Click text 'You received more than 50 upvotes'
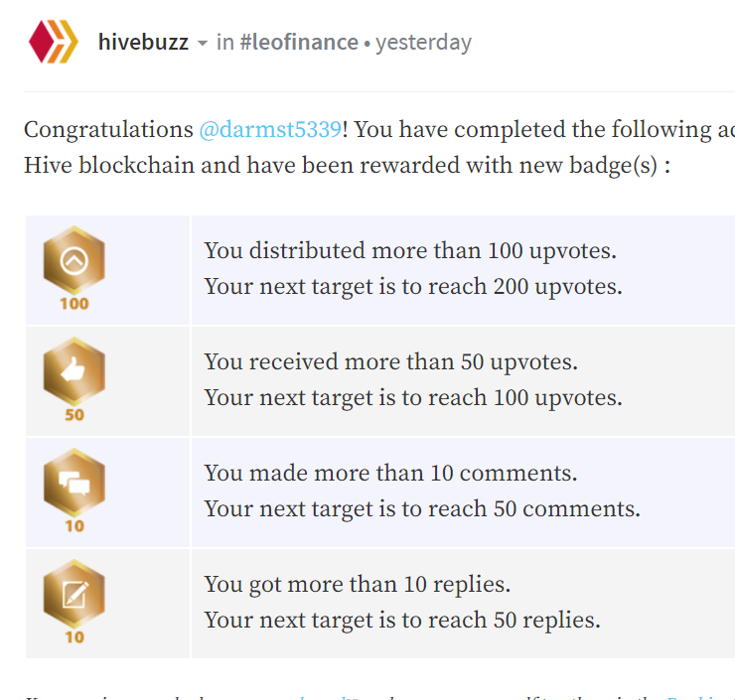Viewport: 735px width, 700px height. 391,361
